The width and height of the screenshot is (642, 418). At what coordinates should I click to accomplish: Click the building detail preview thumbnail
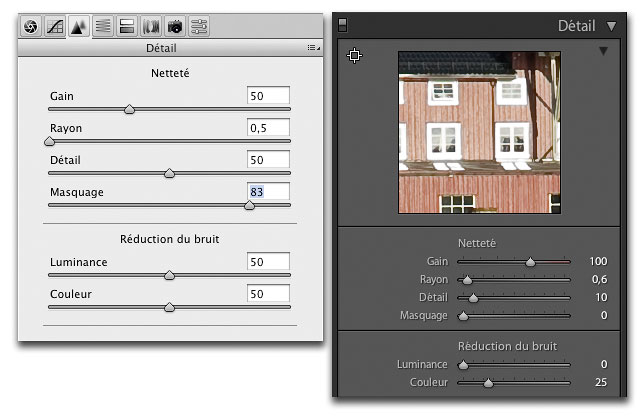[479, 132]
